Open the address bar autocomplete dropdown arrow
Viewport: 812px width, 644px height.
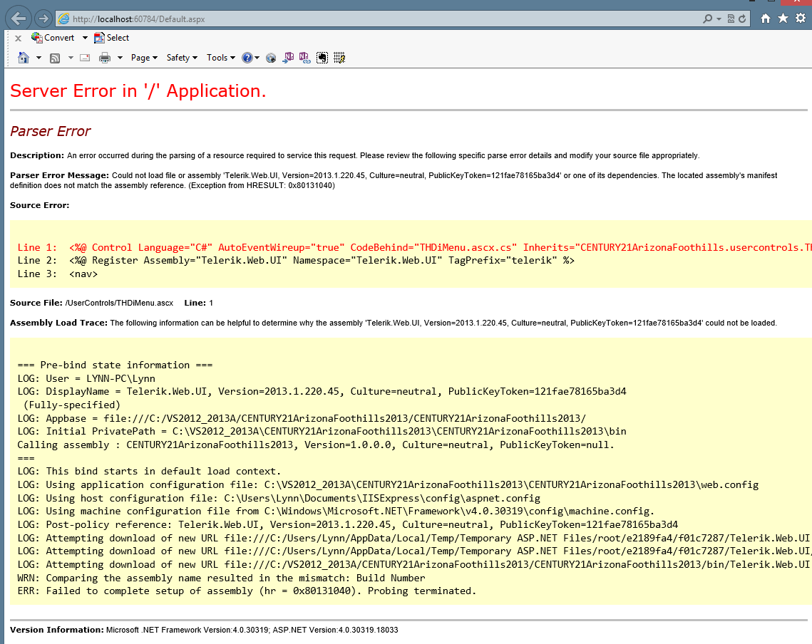(719, 19)
